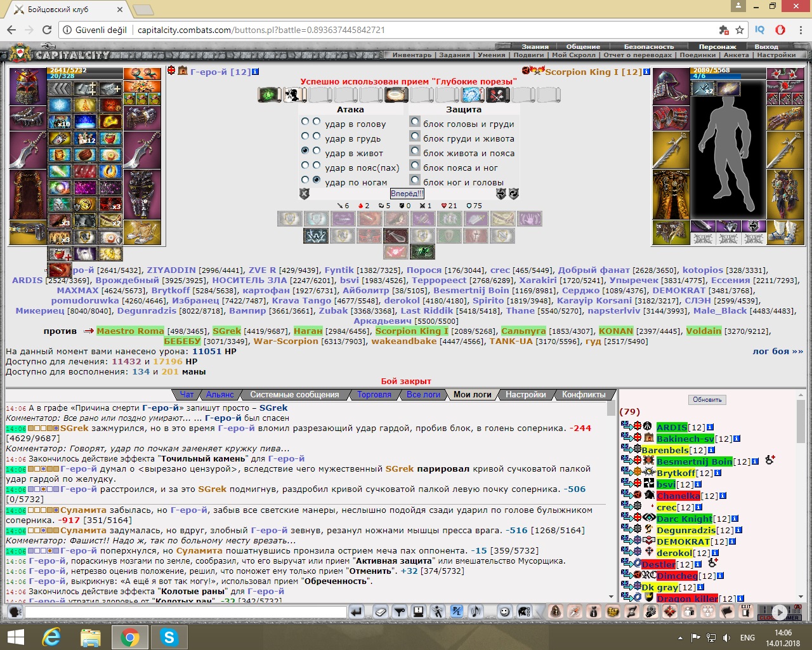This screenshot has width=812, height=650.
Task: Click the Вперёд!!! attack button
Action: 407,194
